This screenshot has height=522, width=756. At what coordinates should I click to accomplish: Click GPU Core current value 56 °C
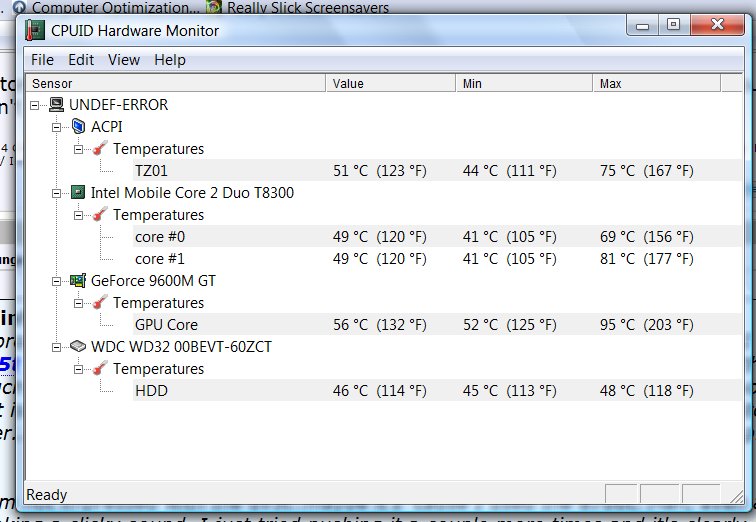(x=380, y=325)
